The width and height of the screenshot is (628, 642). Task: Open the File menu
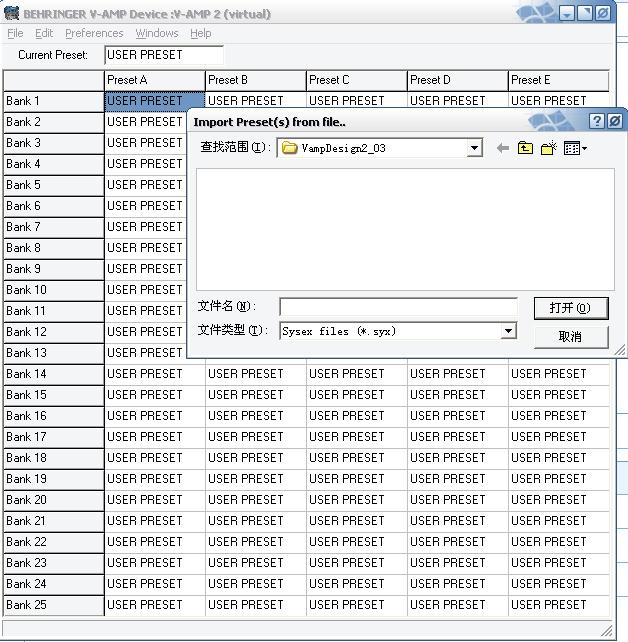point(15,33)
